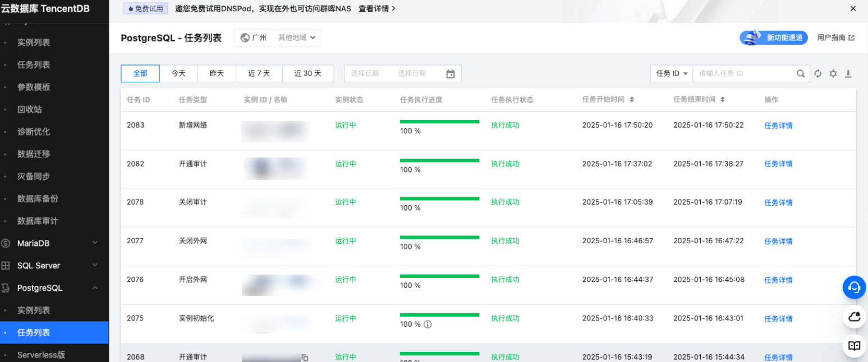
Task: Open the calendar icon in date picker
Action: (450, 73)
